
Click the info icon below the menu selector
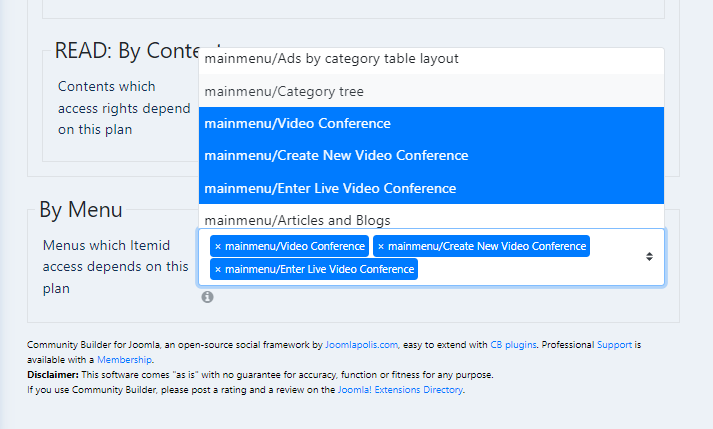[207, 297]
